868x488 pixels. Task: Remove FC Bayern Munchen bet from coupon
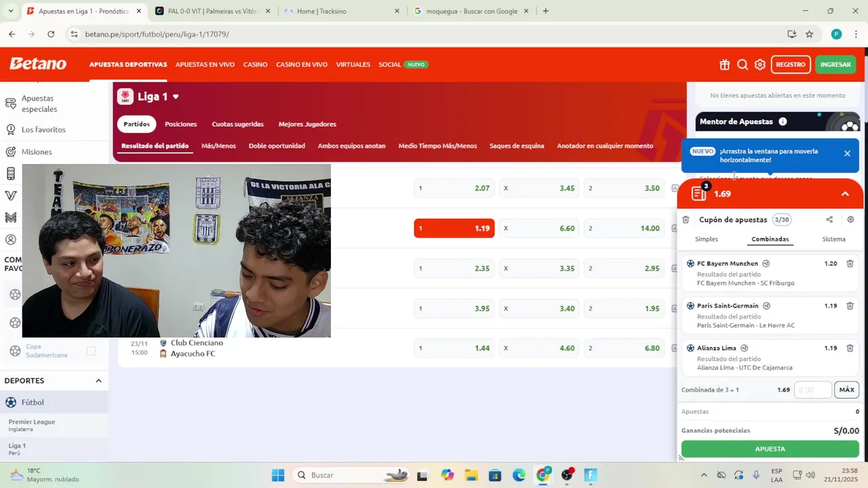click(x=850, y=264)
